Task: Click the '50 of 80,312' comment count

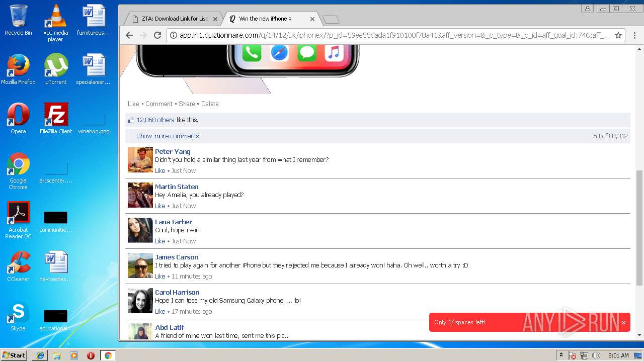Action: pyautogui.click(x=610, y=136)
